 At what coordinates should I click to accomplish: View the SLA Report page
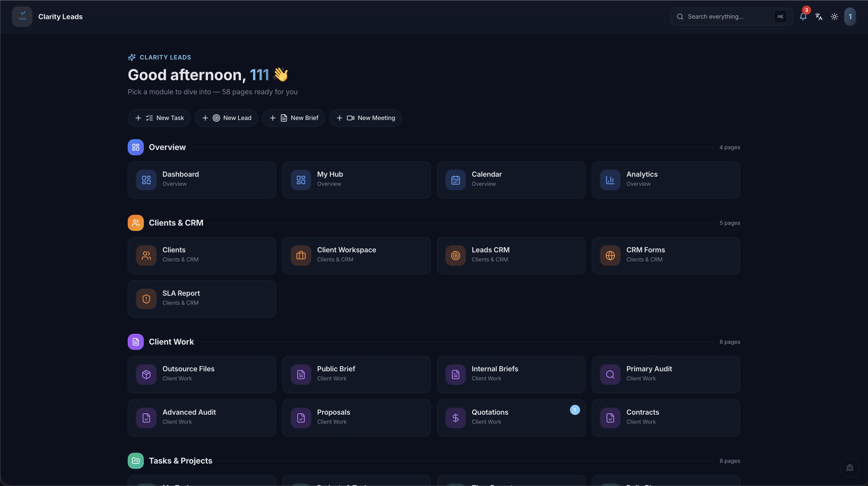(202, 299)
